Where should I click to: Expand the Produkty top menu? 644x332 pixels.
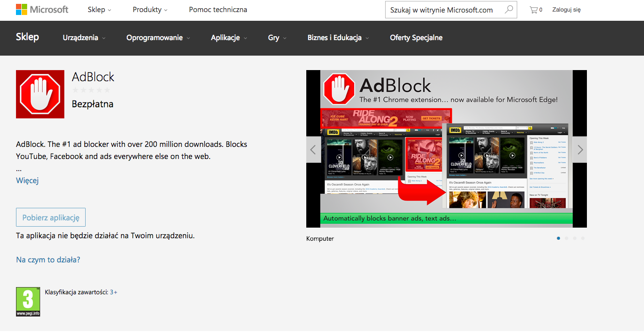coord(150,10)
